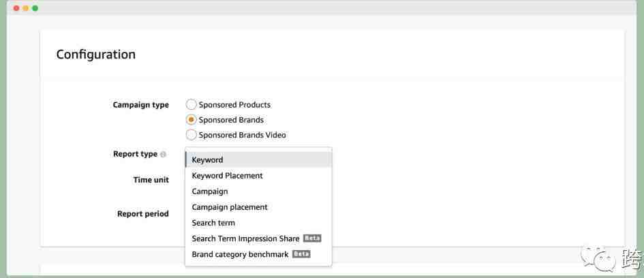Select Brand category benchmark option
This screenshot has height=278, width=644.
258,254
